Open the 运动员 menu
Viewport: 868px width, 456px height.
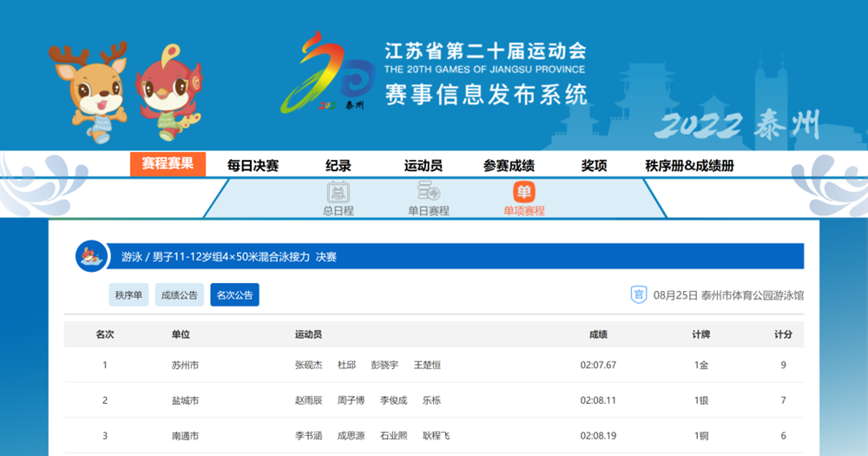423,166
